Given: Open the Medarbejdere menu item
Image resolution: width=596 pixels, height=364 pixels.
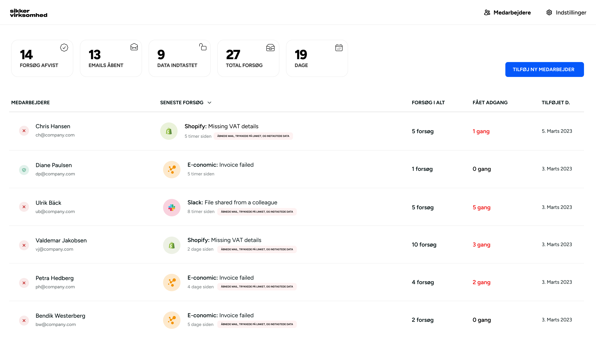Looking at the screenshot, I should (512, 12).
